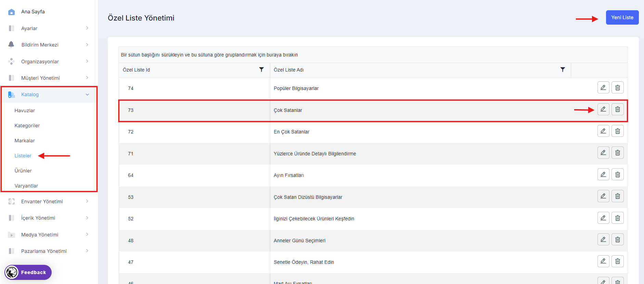Open the Envanter Yönetimi menu label
Screen dimensions: 644x284
pyautogui.click(x=42, y=202)
